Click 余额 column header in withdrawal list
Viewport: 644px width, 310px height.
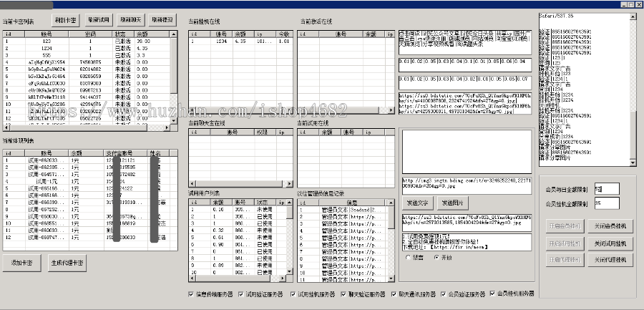pos(76,153)
